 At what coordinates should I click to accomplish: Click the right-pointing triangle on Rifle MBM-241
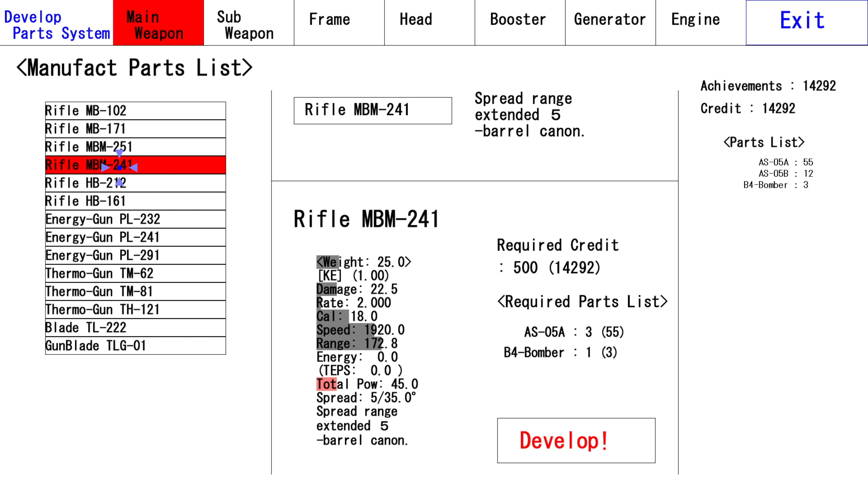(x=106, y=167)
